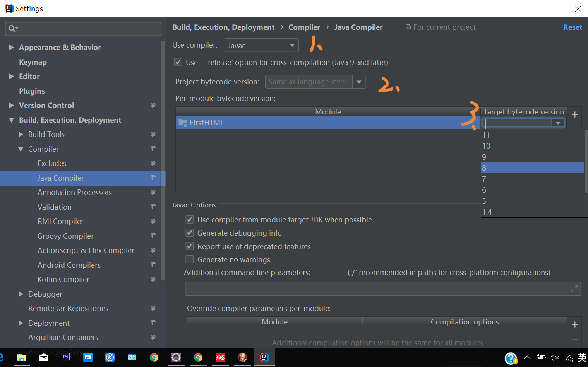The width and height of the screenshot is (588, 367).
Task: Click the settings tree vertical scrollbar
Action: point(163,160)
